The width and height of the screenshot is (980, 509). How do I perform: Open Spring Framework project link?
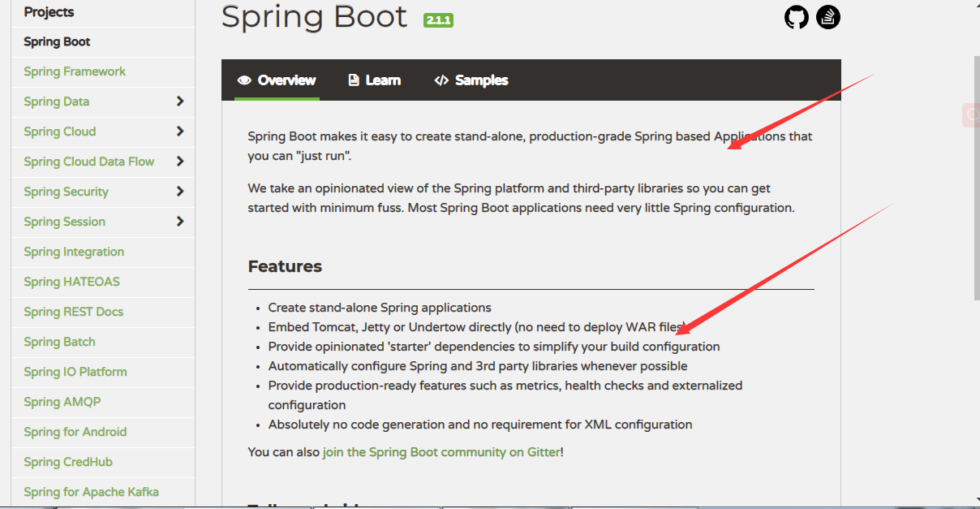point(75,71)
